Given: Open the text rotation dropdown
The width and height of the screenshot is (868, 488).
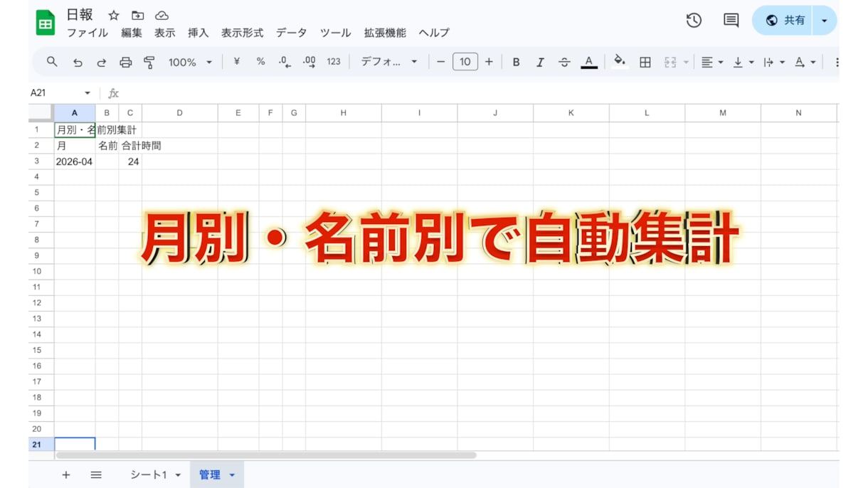Looking at the screenshot, I should [x=805, y=63].
